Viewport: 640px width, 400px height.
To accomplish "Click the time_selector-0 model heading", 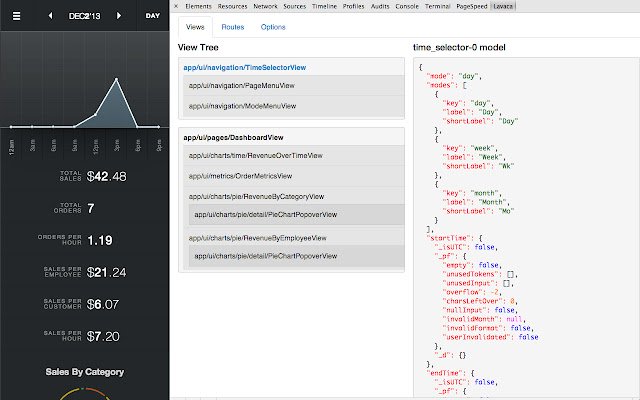I will coord(459,47).
